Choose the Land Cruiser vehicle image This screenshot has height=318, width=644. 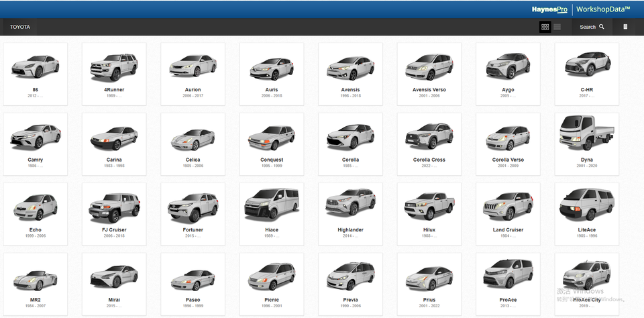[508, 204]
